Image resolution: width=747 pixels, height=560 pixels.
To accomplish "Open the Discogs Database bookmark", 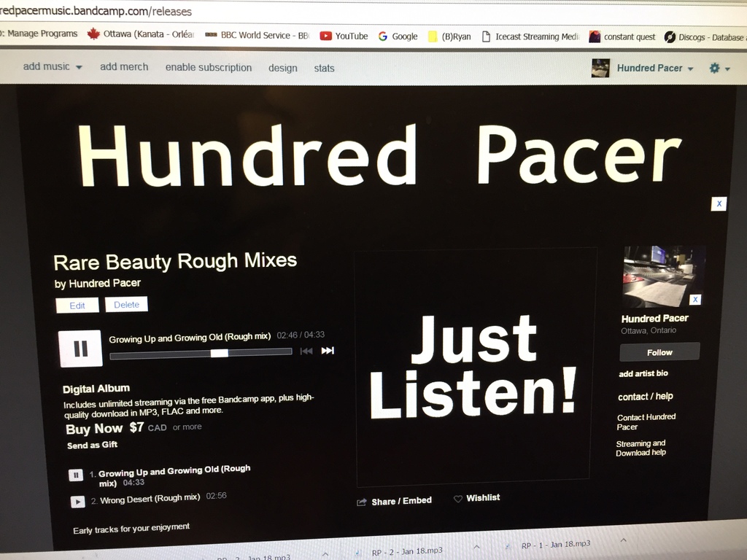I will point(705,37).
